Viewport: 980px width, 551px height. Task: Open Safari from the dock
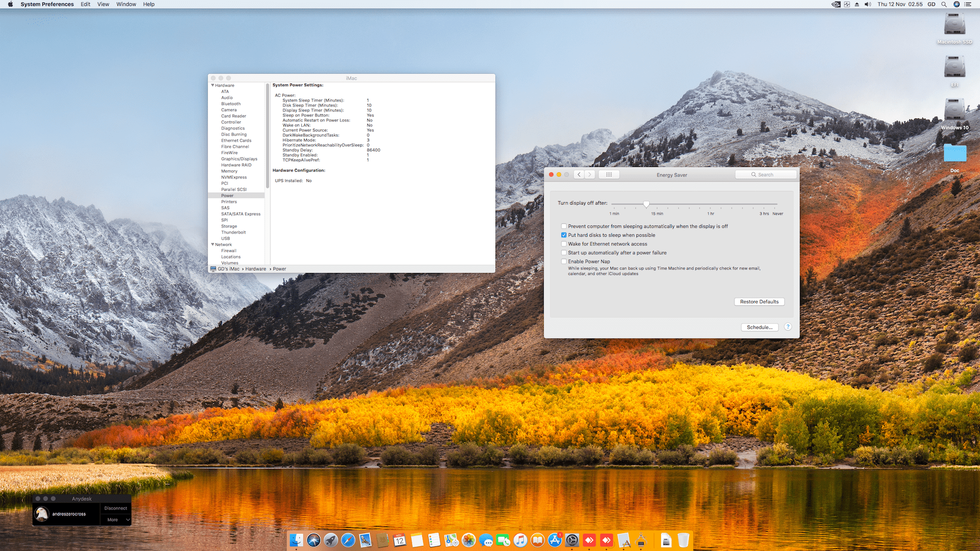click(x=348, y=540)
